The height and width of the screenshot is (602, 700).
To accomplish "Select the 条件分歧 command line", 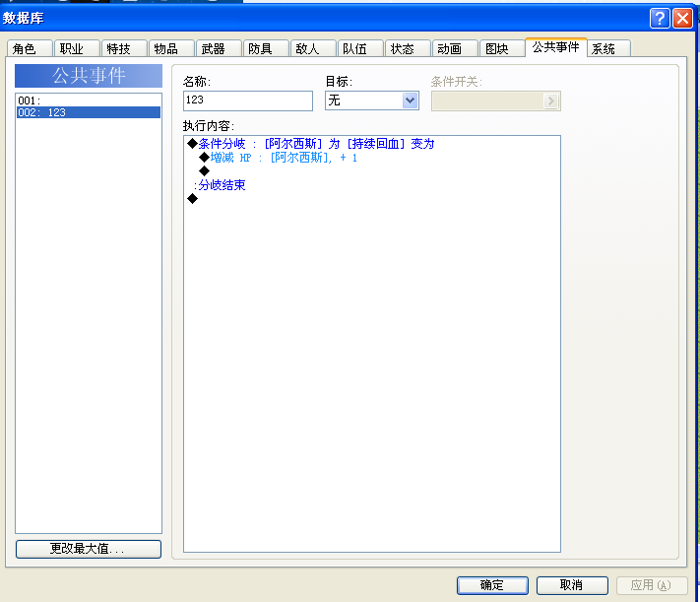I will point(311,144).
